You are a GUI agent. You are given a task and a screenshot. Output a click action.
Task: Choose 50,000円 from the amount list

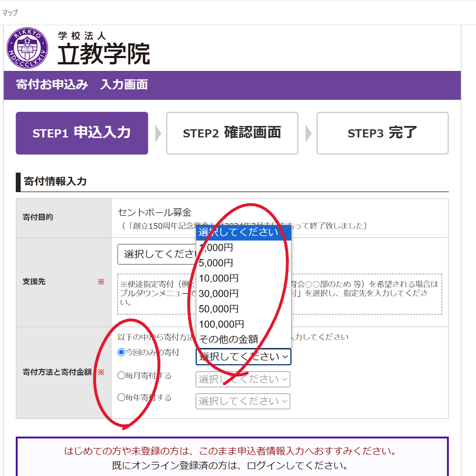244,309
